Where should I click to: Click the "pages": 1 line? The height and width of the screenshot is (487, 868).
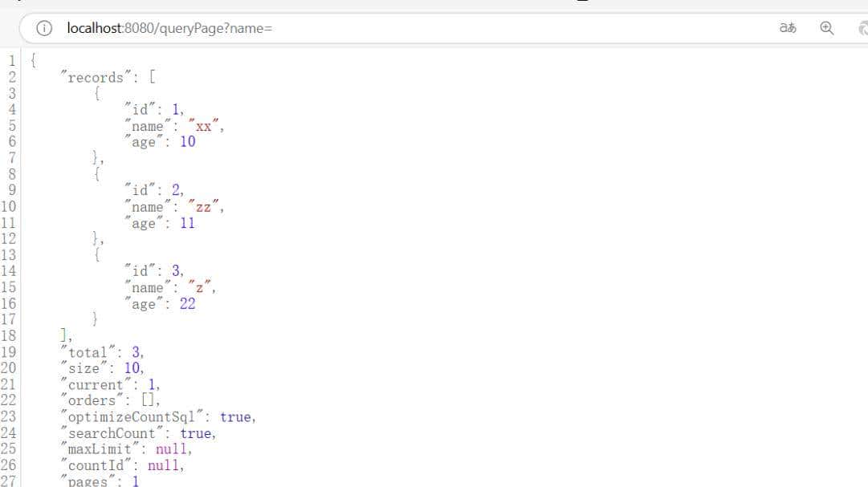pyautogui.click(x=100, y=481)
